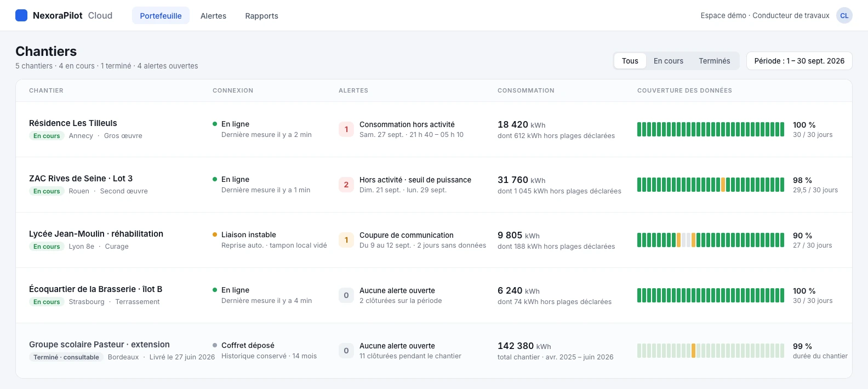
Task: Click the CHANTIER column header
Action: 46,90
